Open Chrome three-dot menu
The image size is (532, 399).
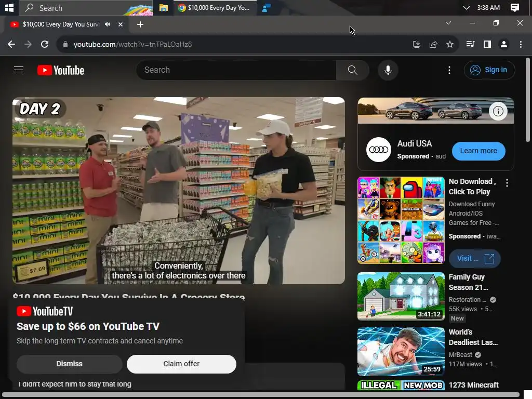tap(521, 45)
